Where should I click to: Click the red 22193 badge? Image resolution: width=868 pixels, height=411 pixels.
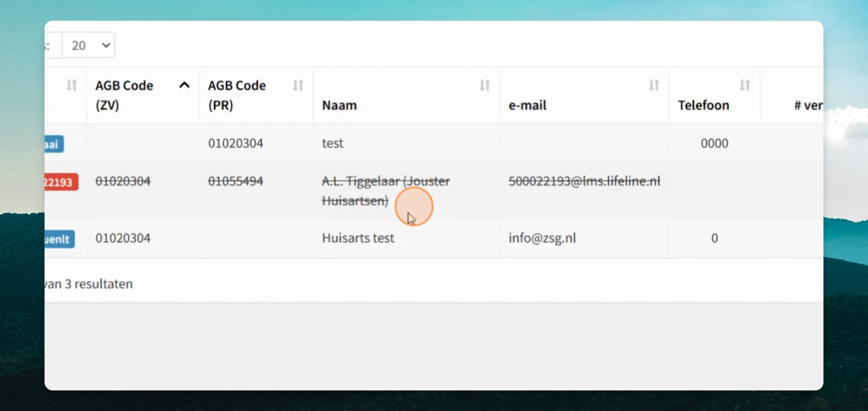click(61, 182)
